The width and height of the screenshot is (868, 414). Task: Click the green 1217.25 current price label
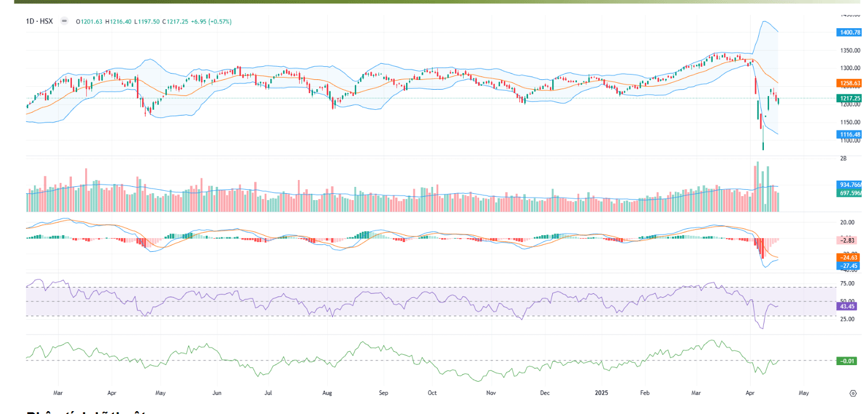click(849, 98)
